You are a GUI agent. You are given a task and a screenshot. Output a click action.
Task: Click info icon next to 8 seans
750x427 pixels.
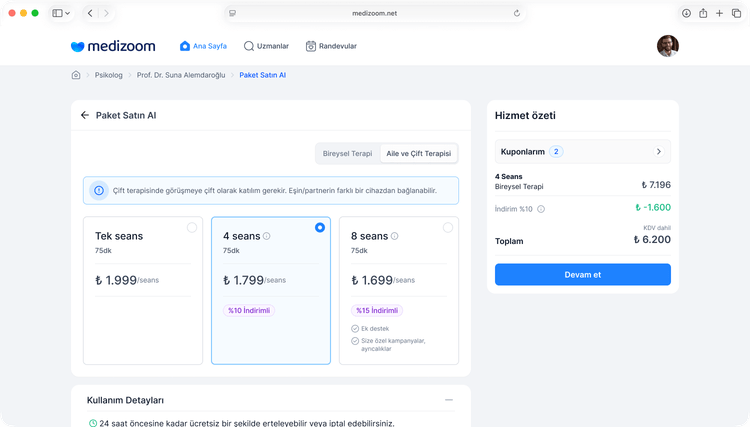395,237
